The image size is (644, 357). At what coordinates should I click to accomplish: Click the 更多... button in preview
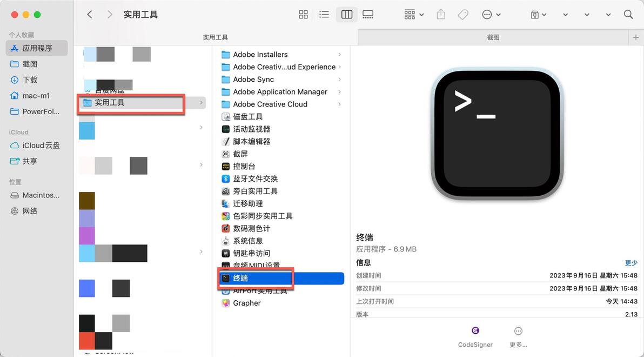pos(518,338)
